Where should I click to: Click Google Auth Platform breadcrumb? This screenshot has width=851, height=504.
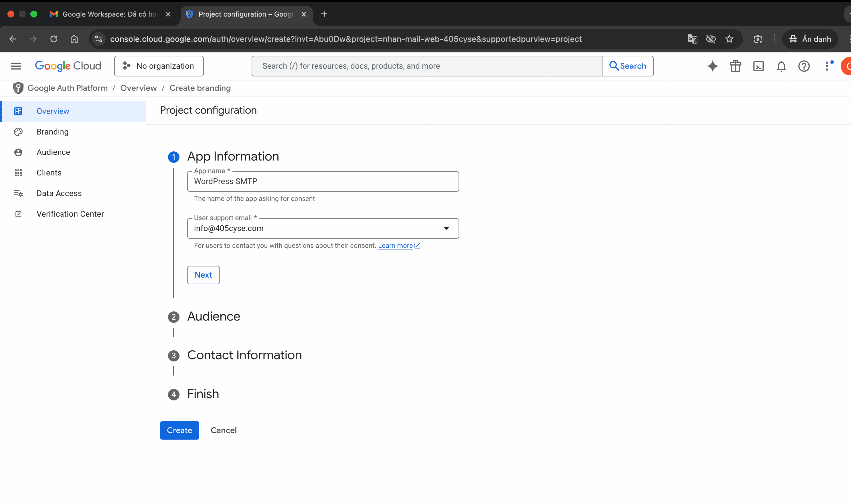[67, 88]
